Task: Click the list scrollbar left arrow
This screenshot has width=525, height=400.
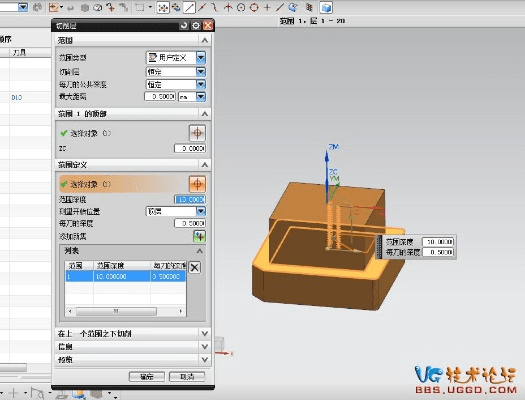Action: (x=70, y=311)
